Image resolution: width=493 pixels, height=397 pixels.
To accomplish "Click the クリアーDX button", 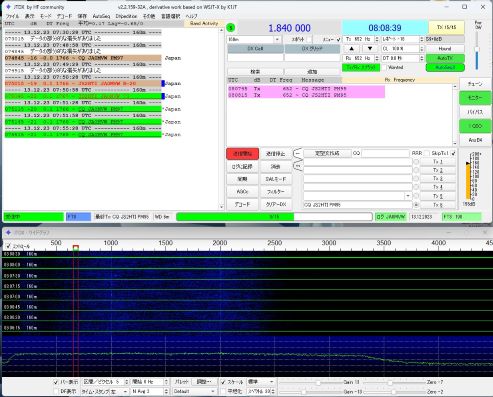I will click(276, 204).
